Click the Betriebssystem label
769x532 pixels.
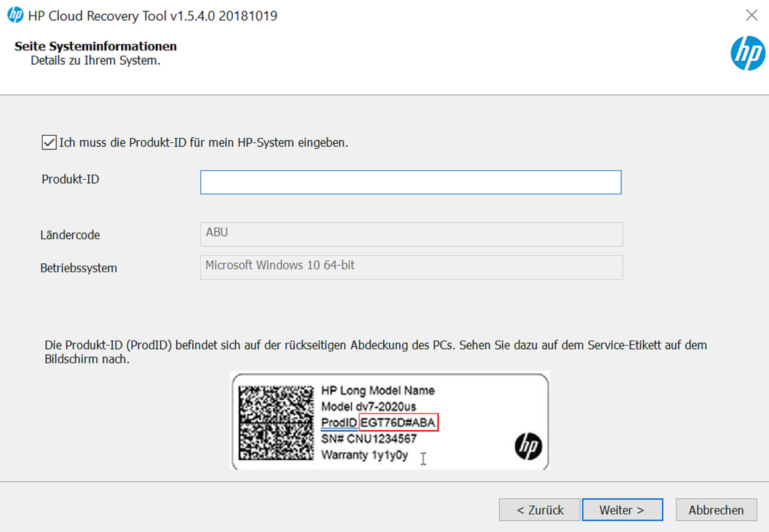point(79,268)
